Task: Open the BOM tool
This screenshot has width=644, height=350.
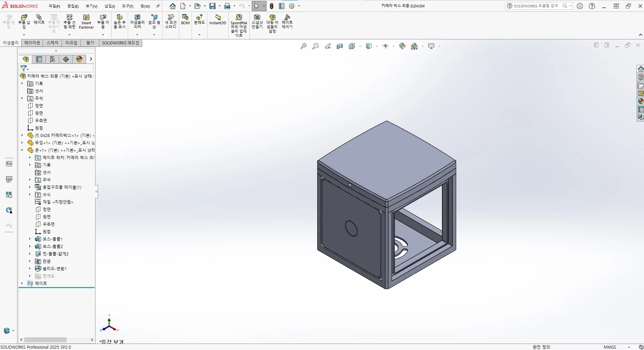Action: tap(185, 20)
